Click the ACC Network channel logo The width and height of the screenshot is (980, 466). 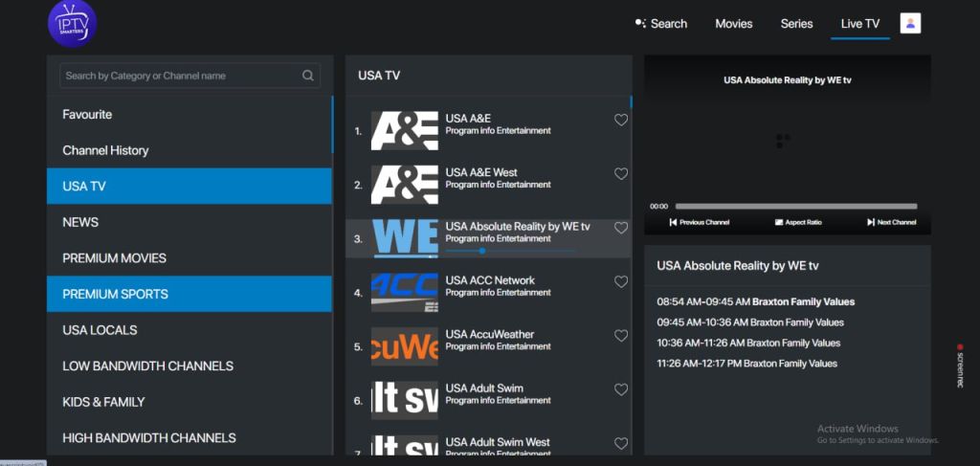tap(404, 293)
